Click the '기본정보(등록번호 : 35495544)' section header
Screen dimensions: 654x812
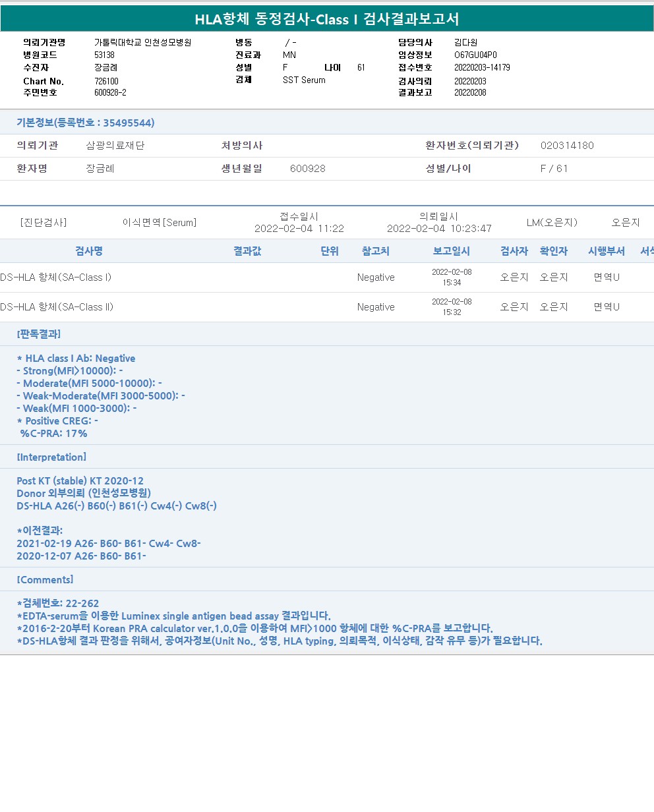pos(86,123)
